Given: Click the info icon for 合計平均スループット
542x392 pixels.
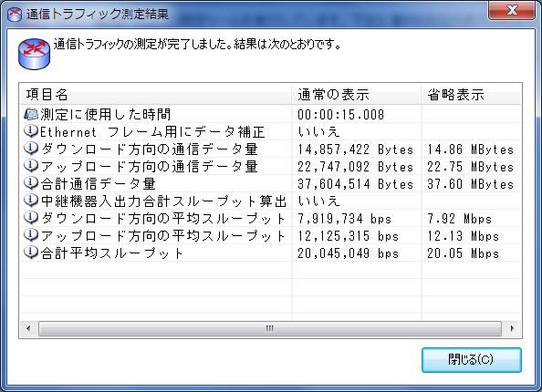Looking at the screenshot, I should pyautogui.click(x=31, y=253).
